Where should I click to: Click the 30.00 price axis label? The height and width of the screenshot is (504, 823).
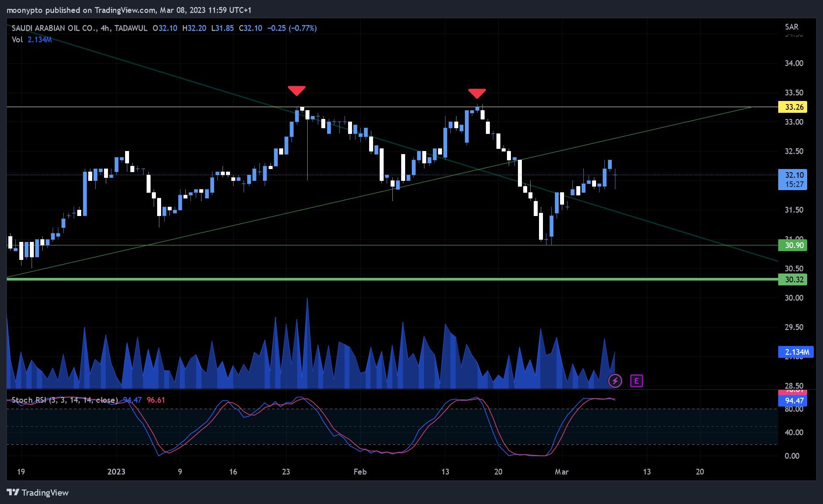tap(794, 298)
